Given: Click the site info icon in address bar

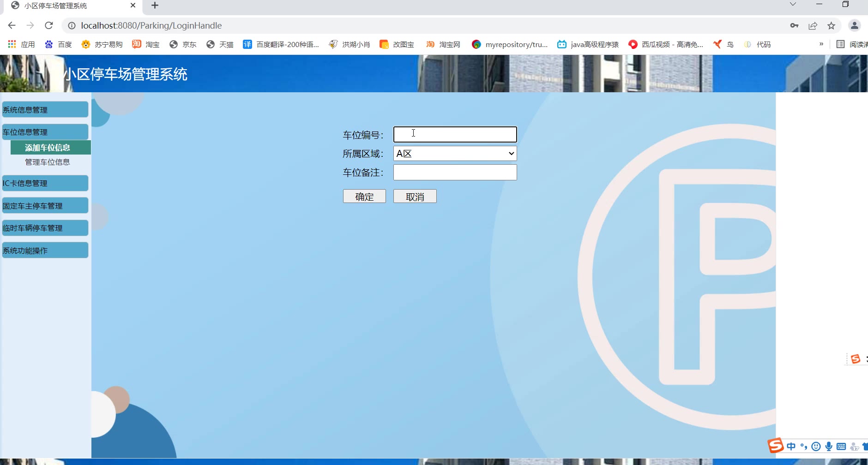Looking at the screenshot, I should pyautogui.click(x=72, y=25).
